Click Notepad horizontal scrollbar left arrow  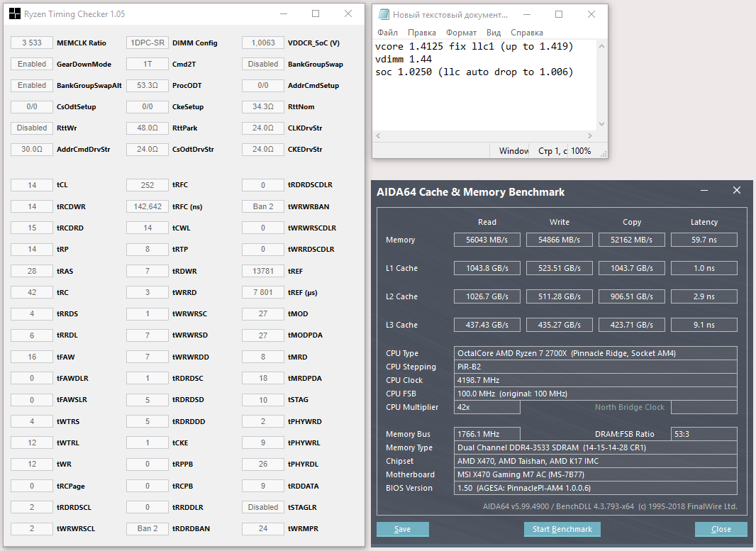point(379,136)
